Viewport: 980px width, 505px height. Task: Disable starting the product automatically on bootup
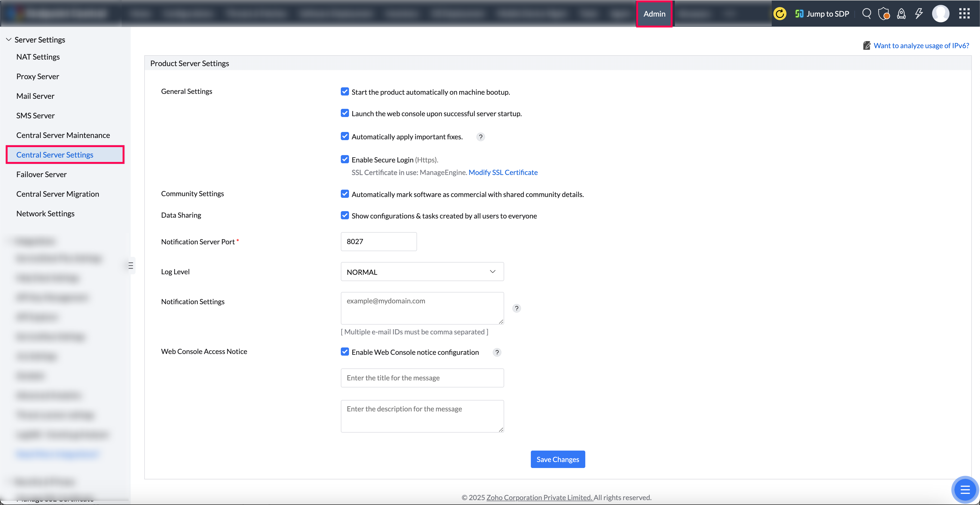pos(345,91)
